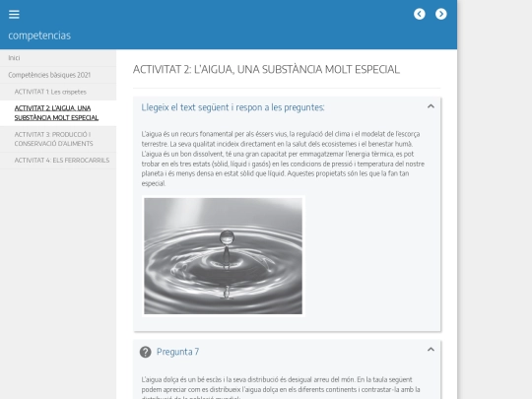Collapse the Pregunta 7 panel chevron
The width and height of the screenshot is (532, 399).
pyautogui.click(x=431, y=350)
